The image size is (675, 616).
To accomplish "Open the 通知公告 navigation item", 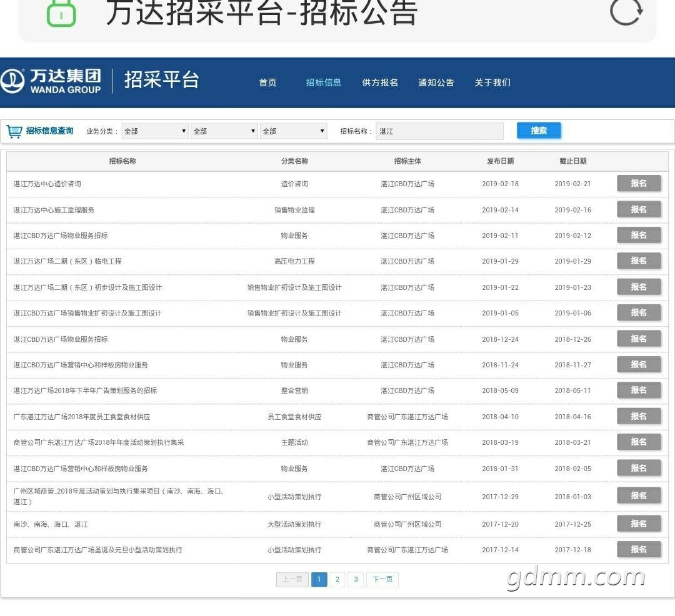I will (436, 82).
